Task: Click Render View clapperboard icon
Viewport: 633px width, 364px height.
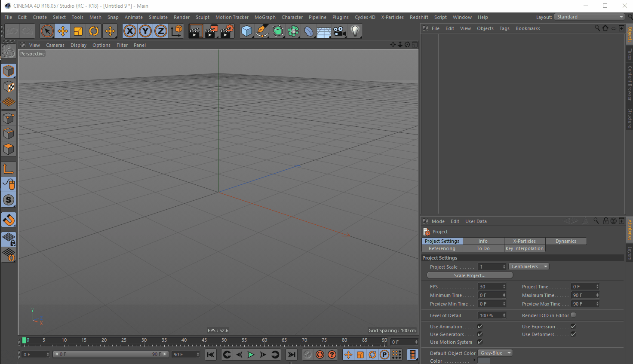Action: point(196,31)
